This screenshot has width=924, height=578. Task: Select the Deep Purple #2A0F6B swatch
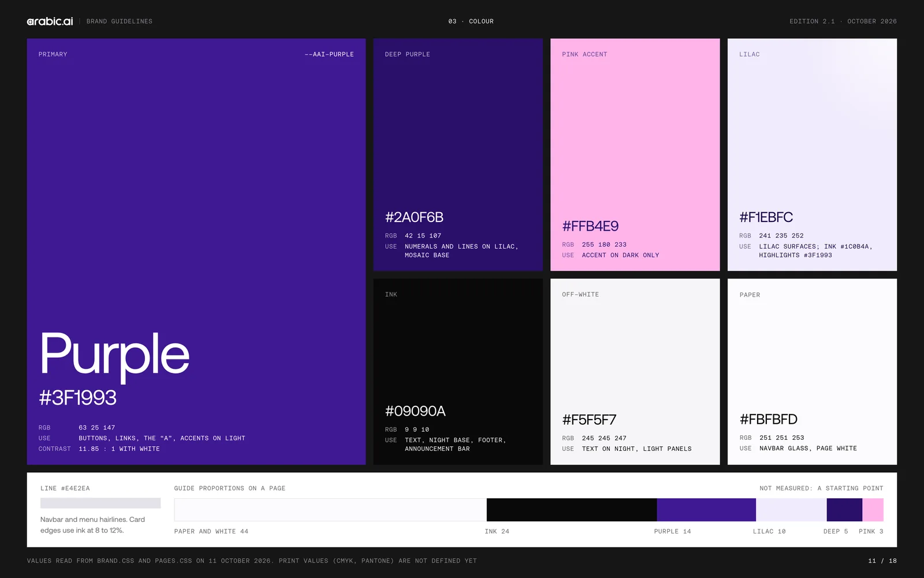458,155
